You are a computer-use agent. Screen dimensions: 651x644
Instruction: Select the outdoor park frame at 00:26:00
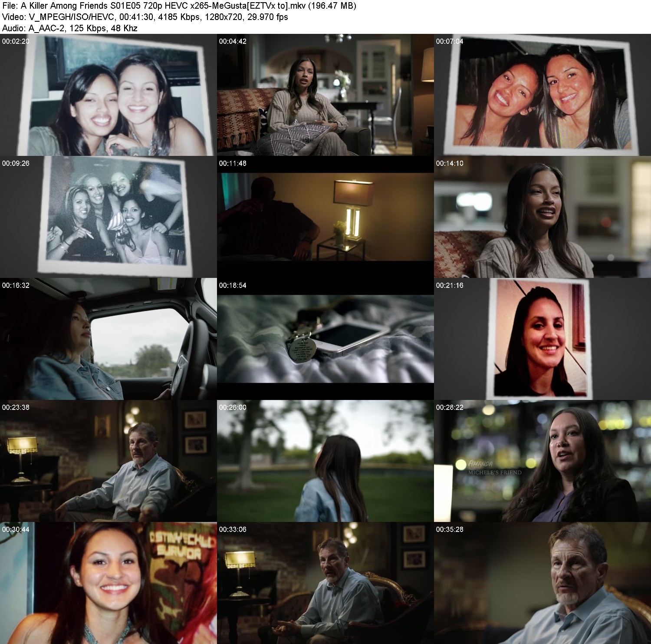[325, 461]
